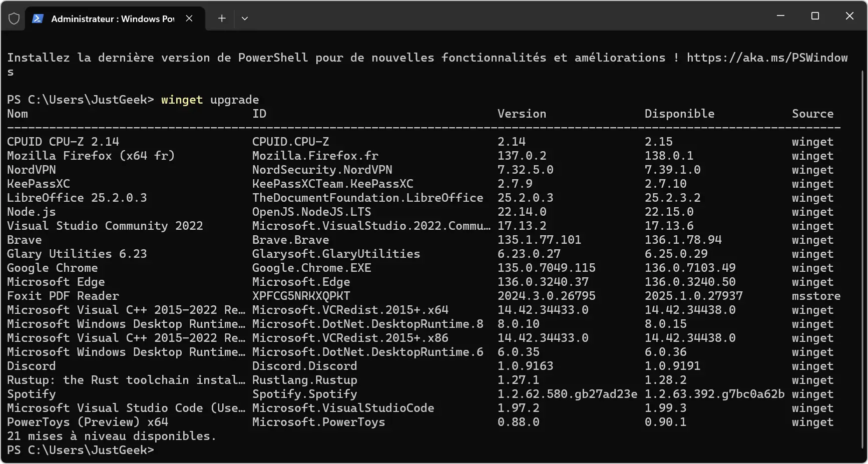This screenshot has height=464, width=868.
Task: Click the ID 'Microsoft.PowerToys'
Action: (319, 422)
